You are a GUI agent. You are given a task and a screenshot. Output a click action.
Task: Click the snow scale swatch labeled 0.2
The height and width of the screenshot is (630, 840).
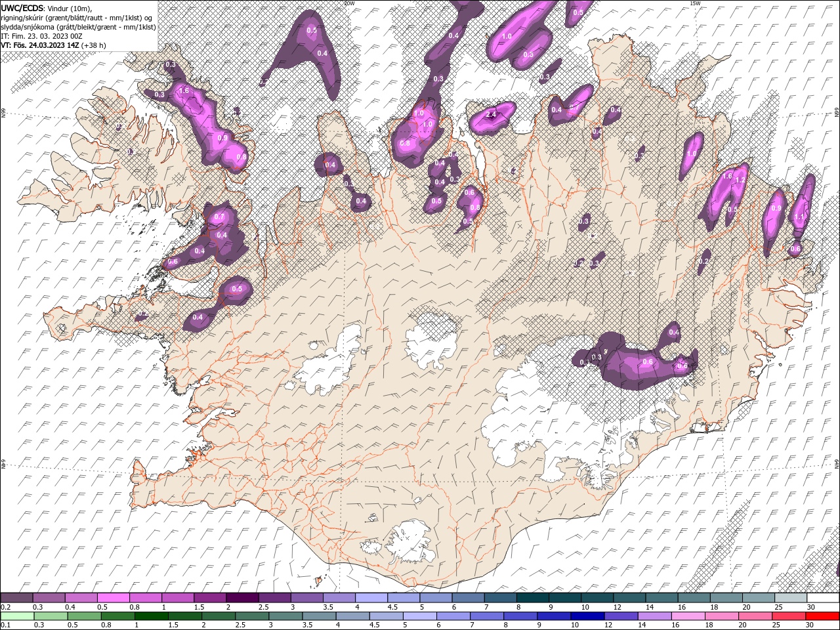pyautogui.click(x=17, y=598)
